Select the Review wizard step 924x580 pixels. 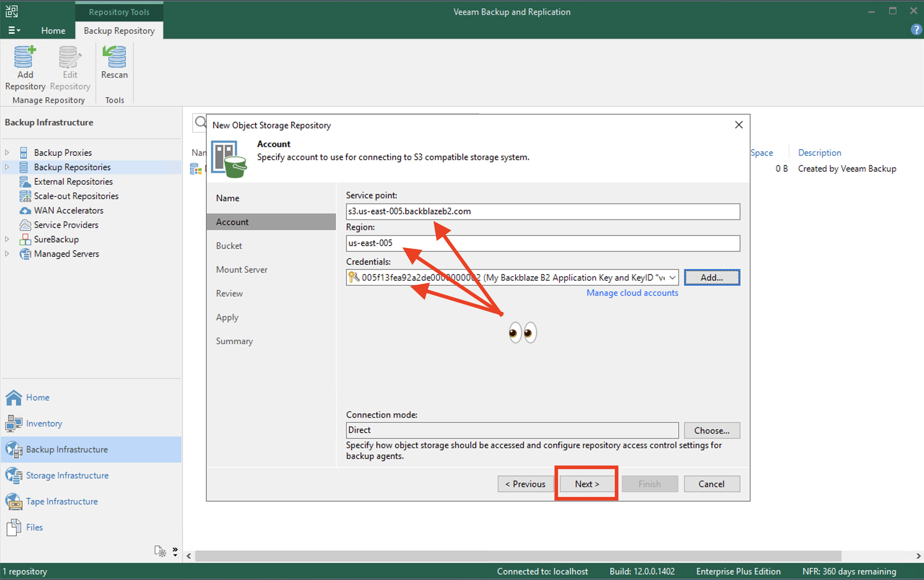pos(229,293)
